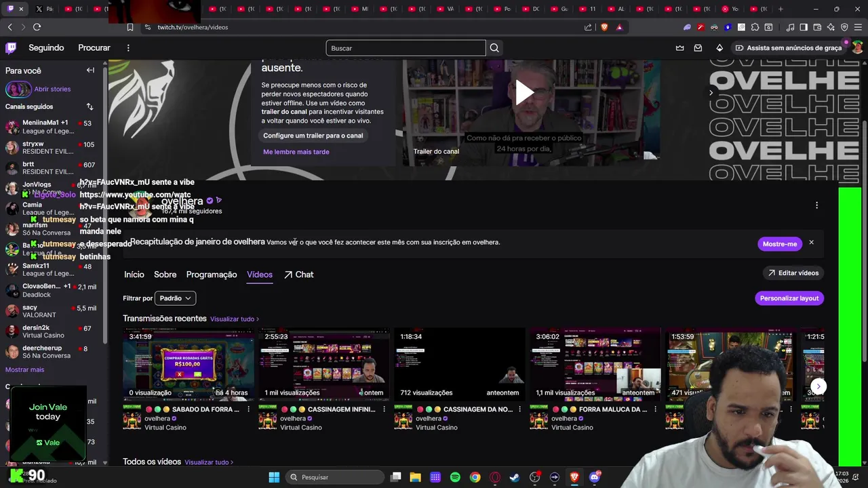Click the Brave Shields lion icon
Viewport: 868px width, 488px height.
[x=604, y=27]
